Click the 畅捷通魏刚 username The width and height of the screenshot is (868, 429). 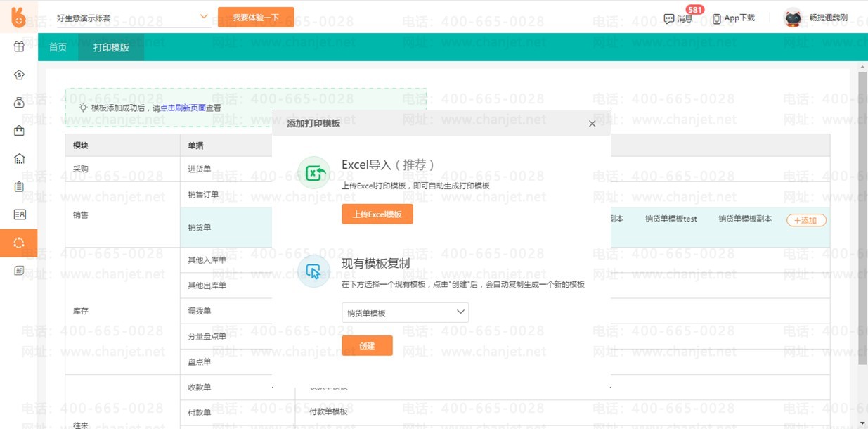pos(828,18)
